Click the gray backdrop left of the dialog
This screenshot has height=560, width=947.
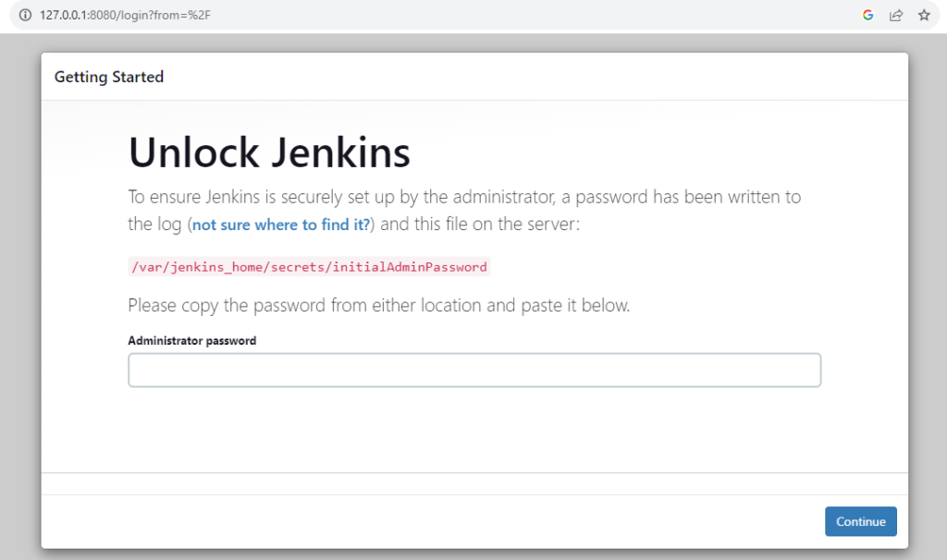(x=19, y=296)
